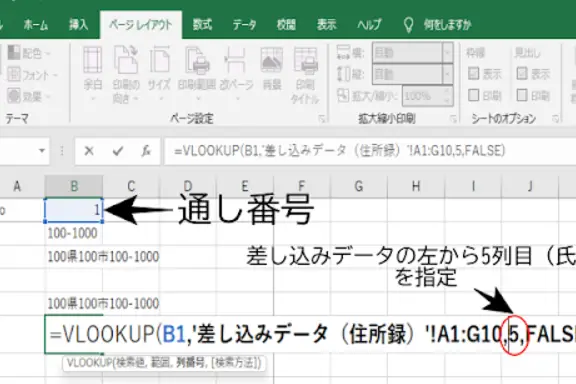Open the 表示 ribbon tab
The height and width of the screenshot is (384, 576).
327,25
